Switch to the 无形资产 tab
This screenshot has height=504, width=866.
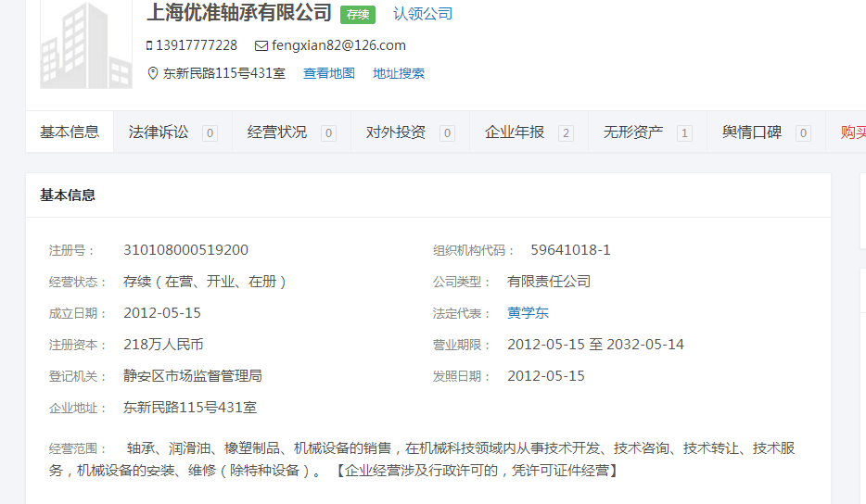633,132
